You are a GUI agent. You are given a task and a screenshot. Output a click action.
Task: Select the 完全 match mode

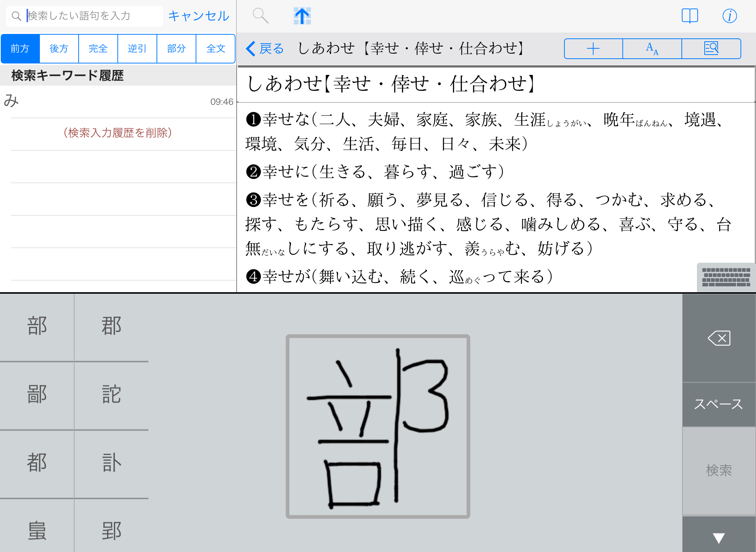pos(98,49)
